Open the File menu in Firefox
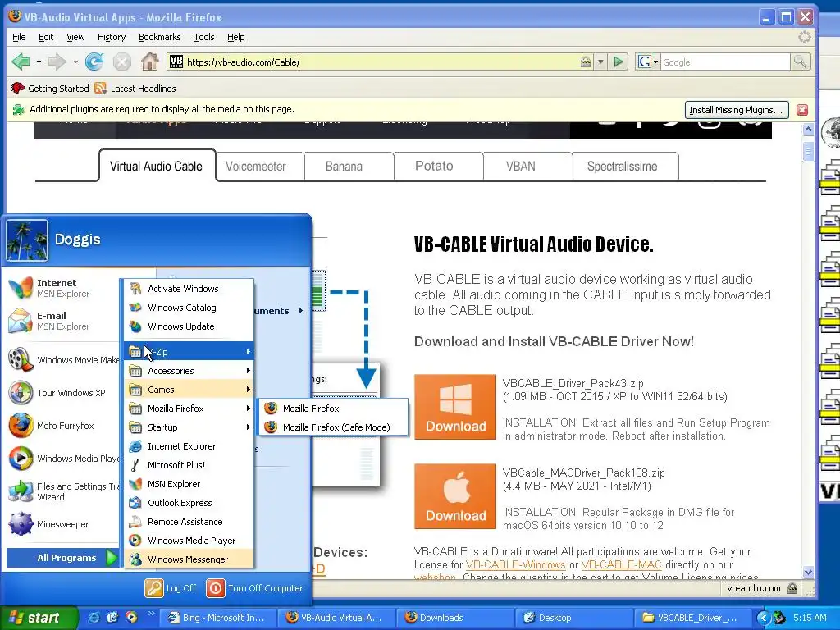 click(19, 37)
